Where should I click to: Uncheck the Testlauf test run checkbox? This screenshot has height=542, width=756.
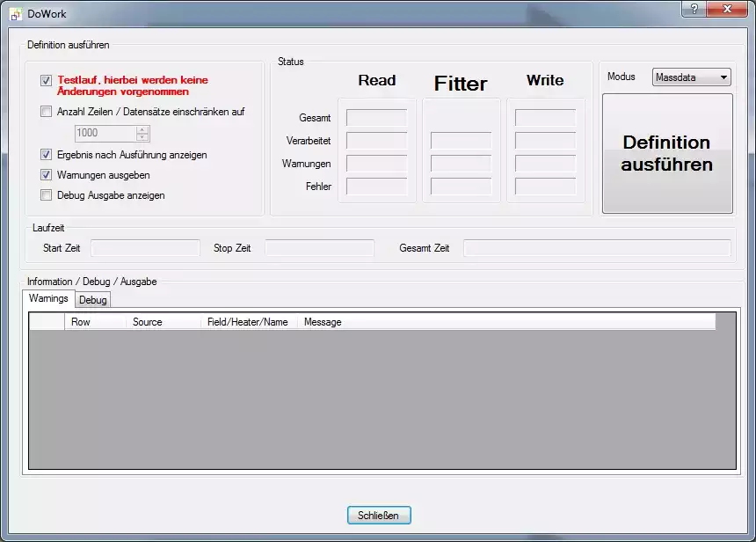(x=47, y=80)
